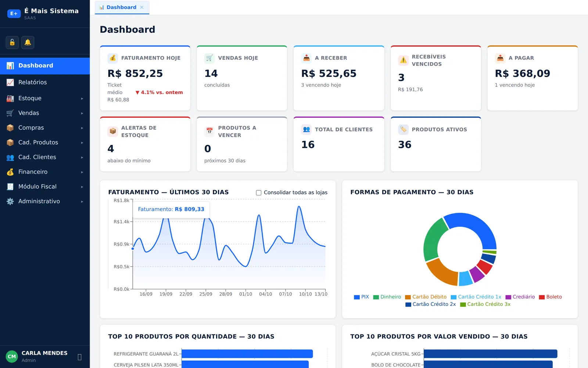Click the lock icon in the sidebar
Image resolution: width=588 pixels, height=368 pixels.
click(12, 43)
